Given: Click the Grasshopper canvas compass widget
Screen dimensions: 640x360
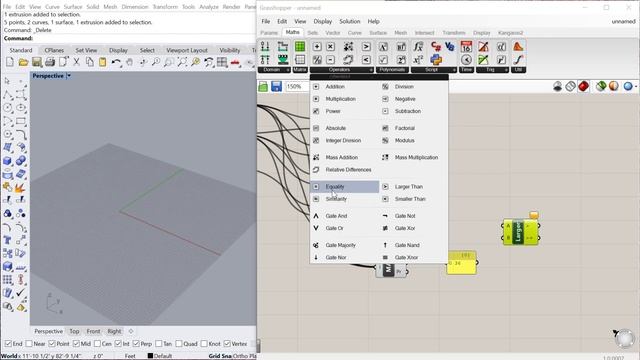Looking at the screenshot, I should point(625,339).
